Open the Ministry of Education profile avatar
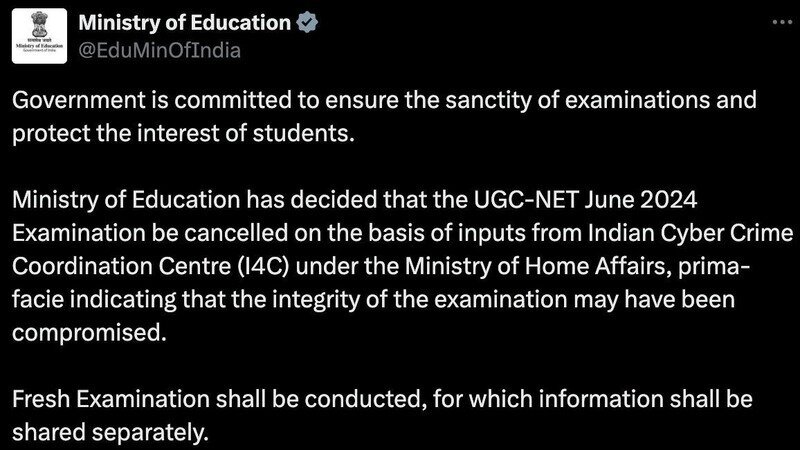The height and width of the screenshot is (450, 800). (x=39, y=36)
